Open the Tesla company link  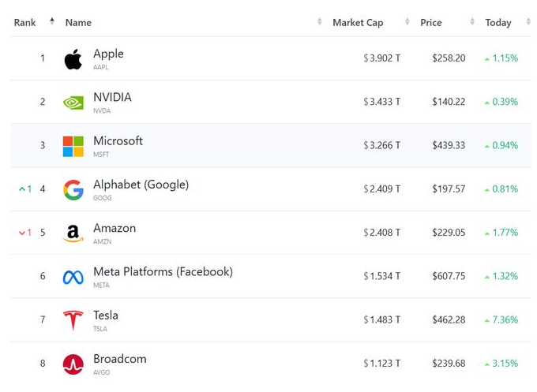click(x=106, y=315)
